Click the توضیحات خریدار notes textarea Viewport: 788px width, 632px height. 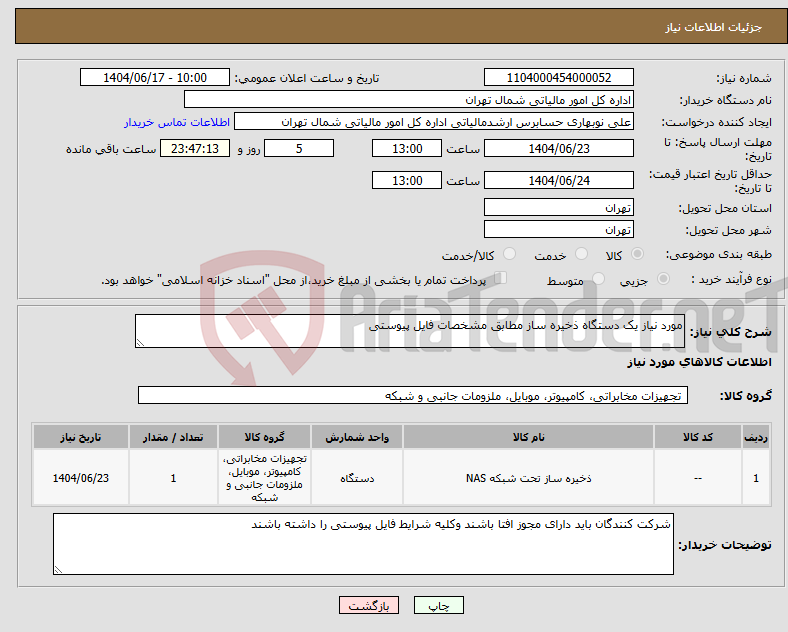pos(363,544)
